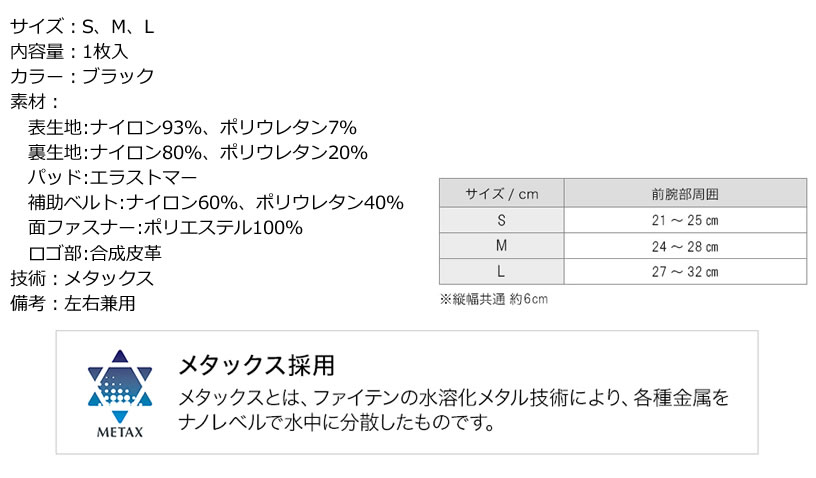
Task: Click the ※縦幅共通 約6cm footnote
Action: tap(494, 299)
